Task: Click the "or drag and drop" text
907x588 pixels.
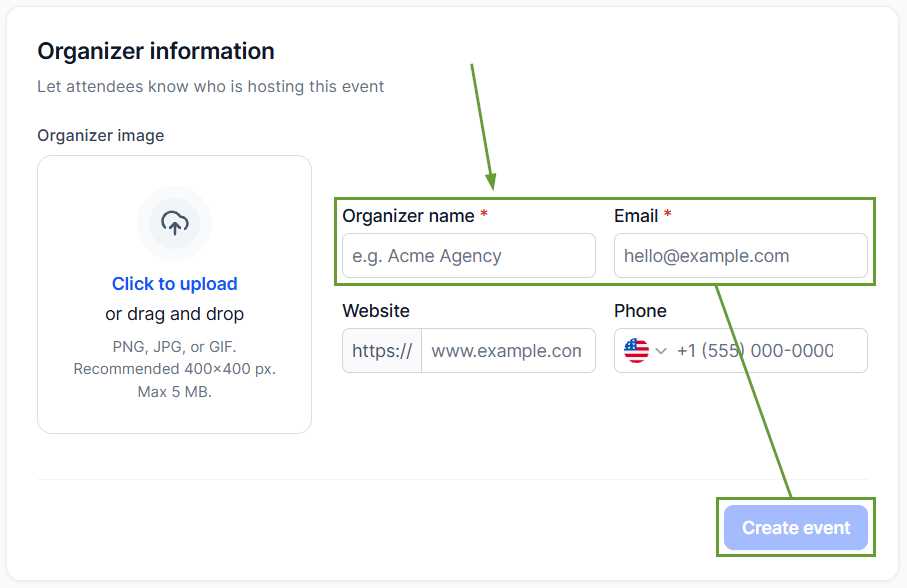Action: point(175,314)
